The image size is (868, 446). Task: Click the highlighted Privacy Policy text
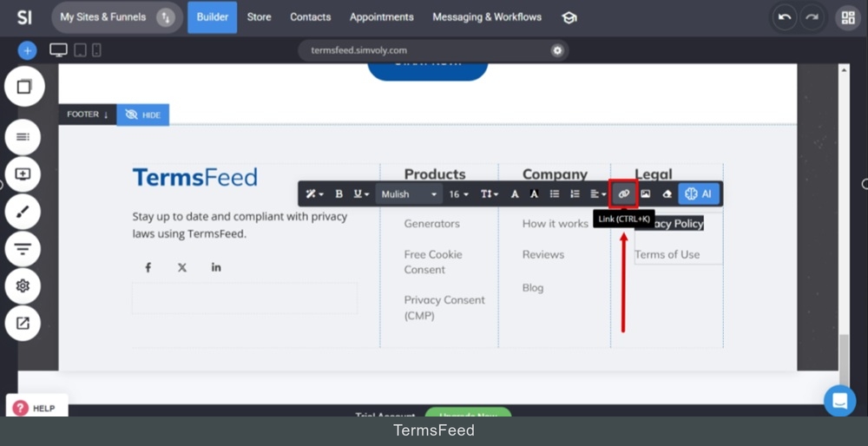[x=680, y=224]
